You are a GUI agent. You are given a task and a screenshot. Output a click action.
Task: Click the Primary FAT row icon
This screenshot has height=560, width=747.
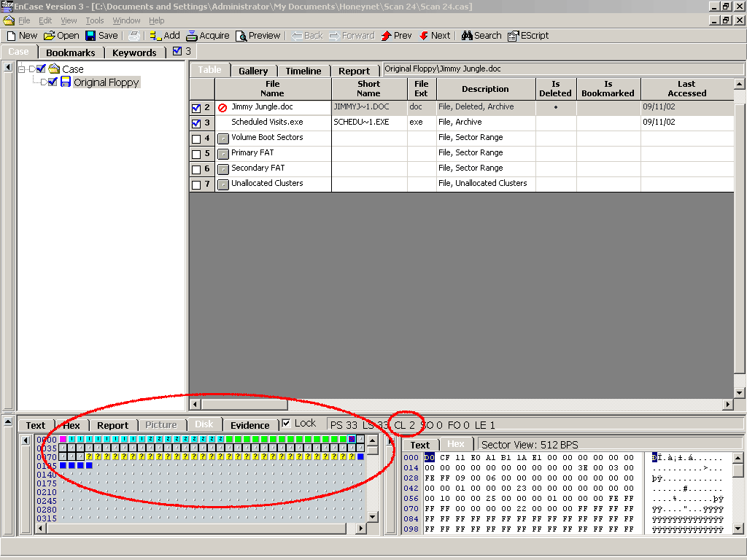[x=223, y=154]
